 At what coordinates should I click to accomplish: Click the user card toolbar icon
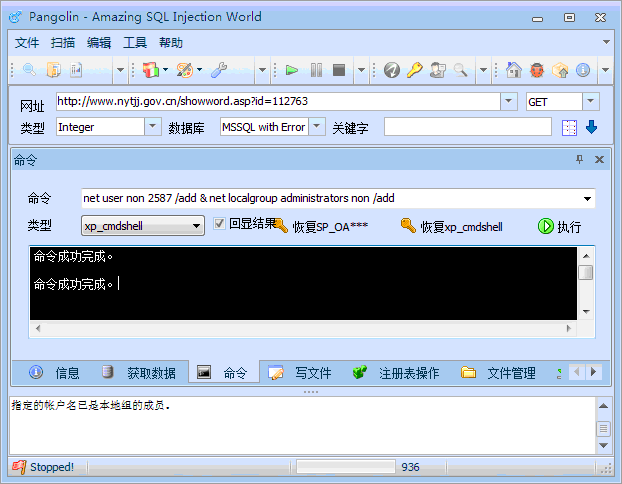[x=438, y=70]
